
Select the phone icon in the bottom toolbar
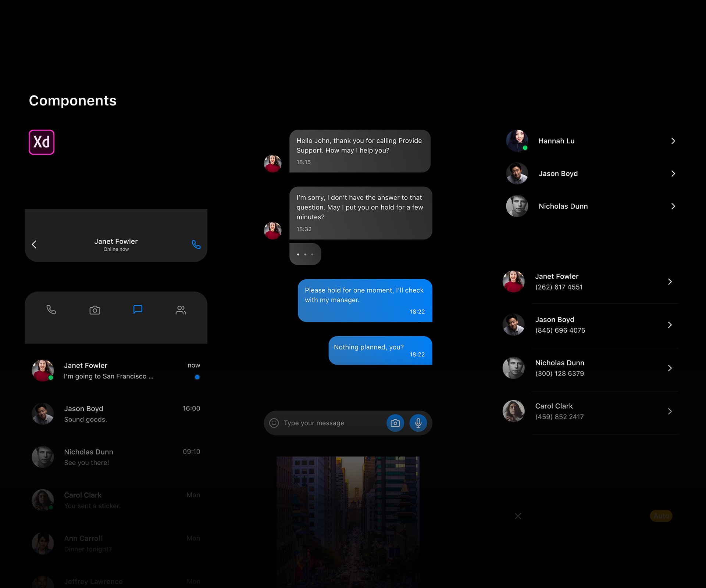click(51, 310)
